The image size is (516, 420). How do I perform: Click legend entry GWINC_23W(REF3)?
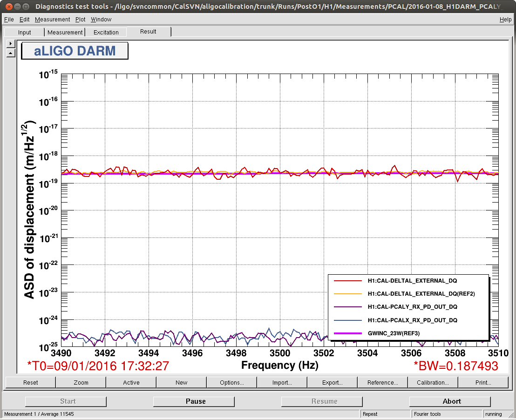tap(394, 333)
